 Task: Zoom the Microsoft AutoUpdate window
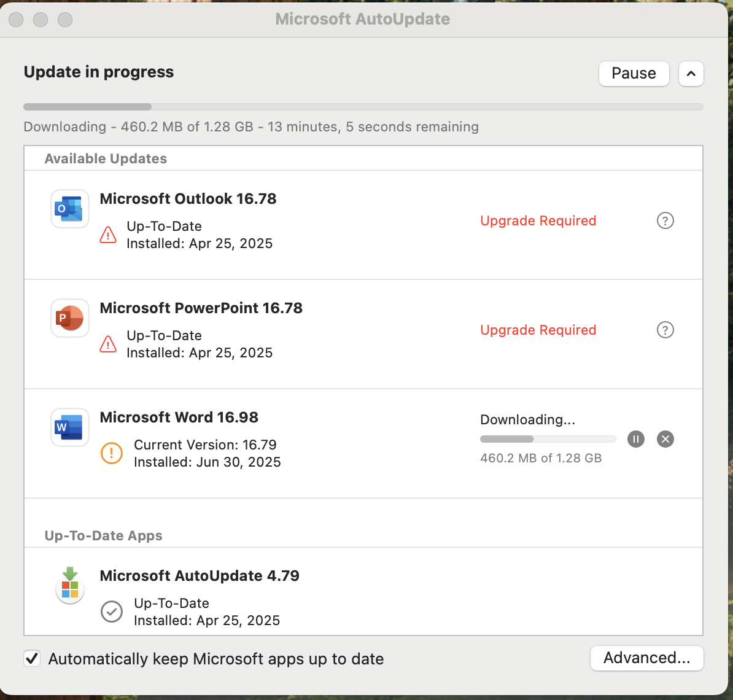pyautogui.click(x=65, y=20)
